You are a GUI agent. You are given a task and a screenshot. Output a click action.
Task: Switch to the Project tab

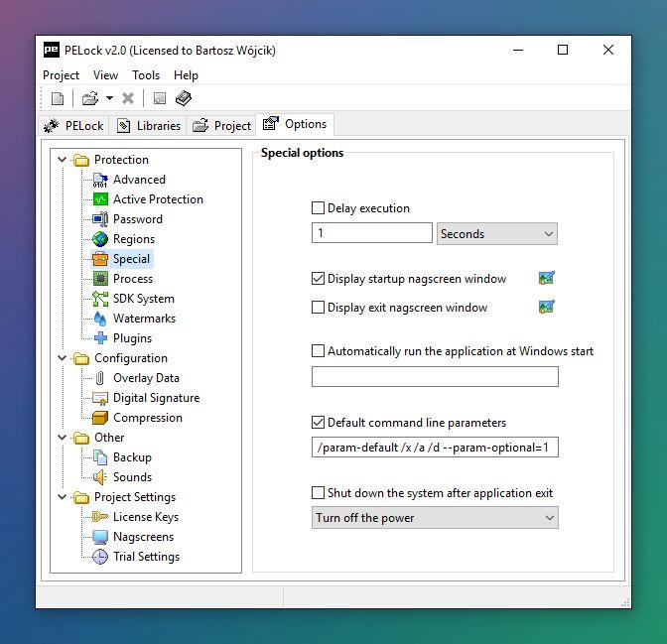coord(221,125)
